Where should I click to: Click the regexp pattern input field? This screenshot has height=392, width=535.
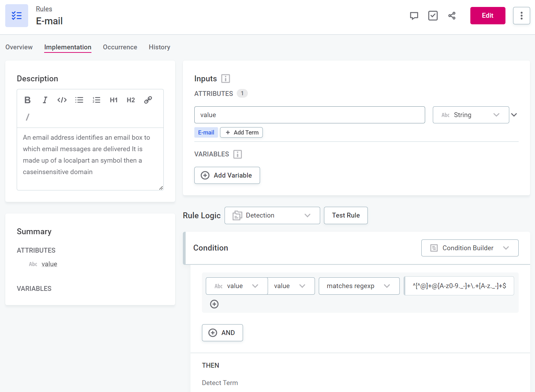click(x=459, y=286)
